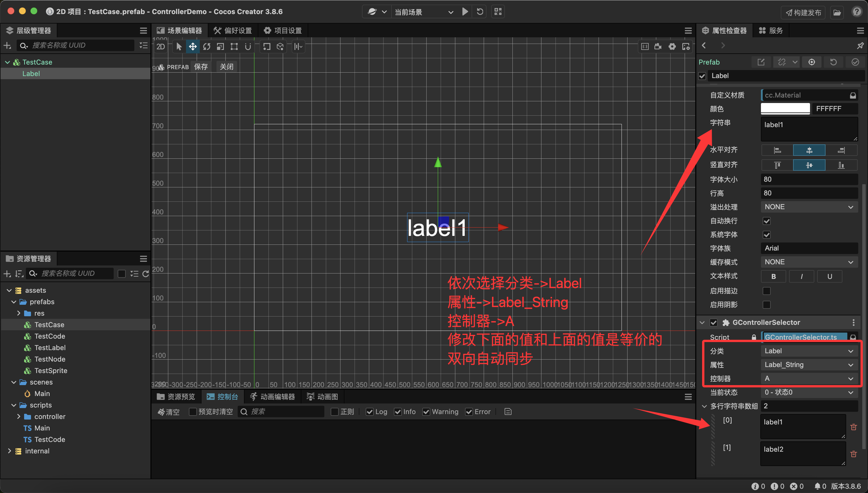The height and width of the screenshot is (493, 868).
Task: Select the rotate transform tool
Action: [207, 47]
